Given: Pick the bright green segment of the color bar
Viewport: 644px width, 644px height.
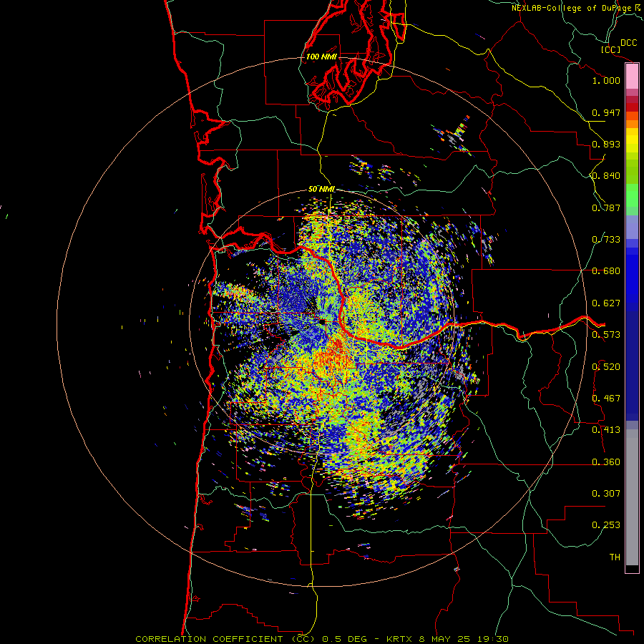Looking at the screenshot, I should 632,195.
